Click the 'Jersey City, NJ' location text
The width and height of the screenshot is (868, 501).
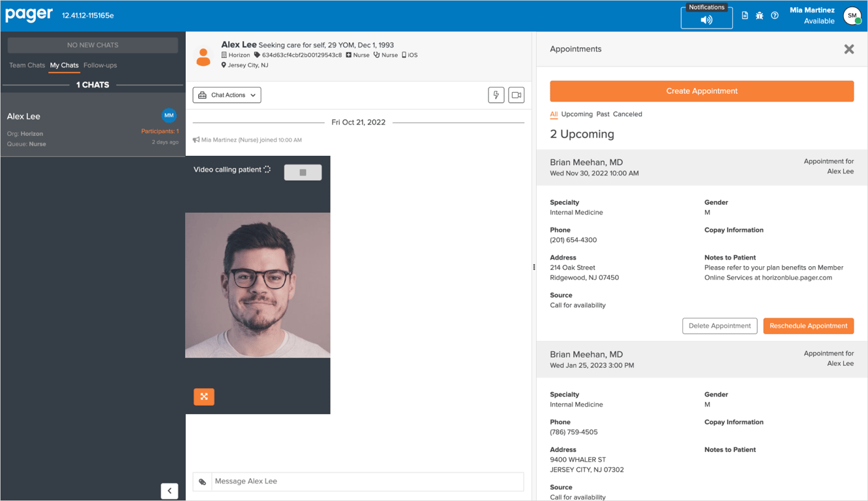click(x=248, y=65)
